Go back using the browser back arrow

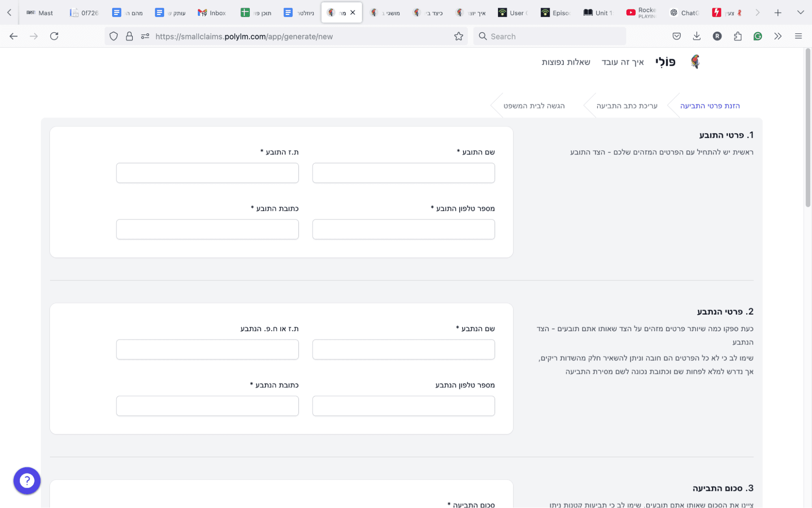click(x=13, y=36)
